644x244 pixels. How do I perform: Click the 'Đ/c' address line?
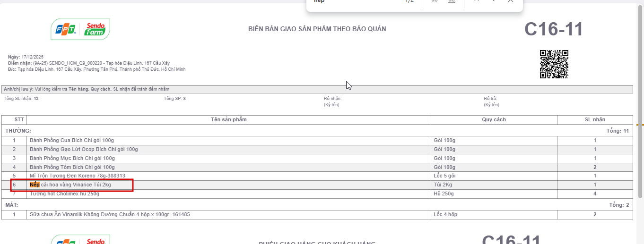click(x=97, y=69)
